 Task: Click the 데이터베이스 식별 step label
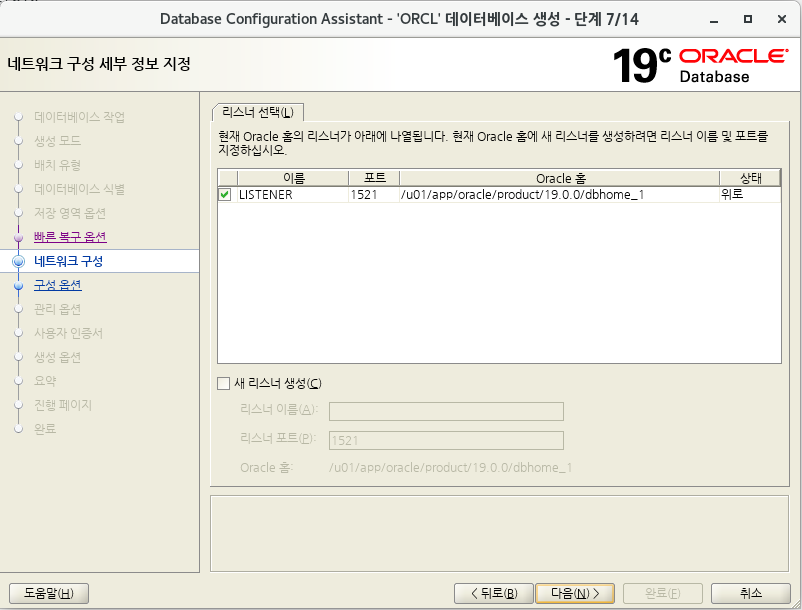(x=79, y=189)
